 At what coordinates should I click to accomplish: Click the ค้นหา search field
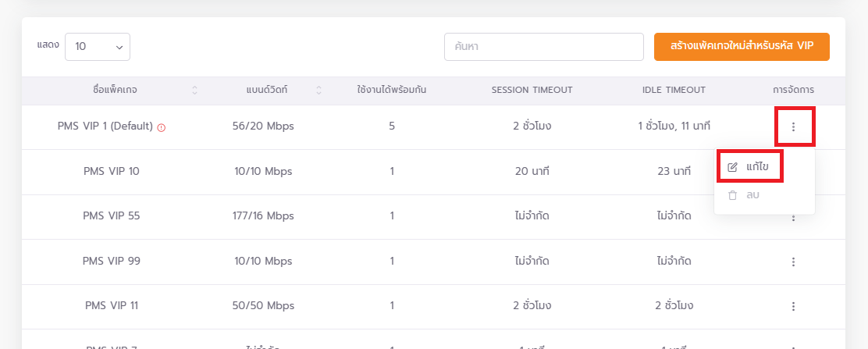pyautogui.click(x=543, y=47)
